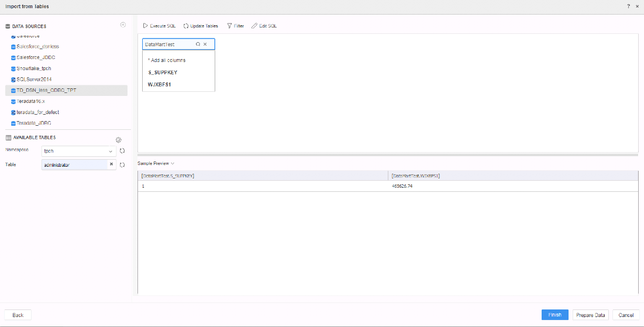This screenshot has height=327, width=644.
Task: Open Edit SQL editor
Action: (264, 26)
